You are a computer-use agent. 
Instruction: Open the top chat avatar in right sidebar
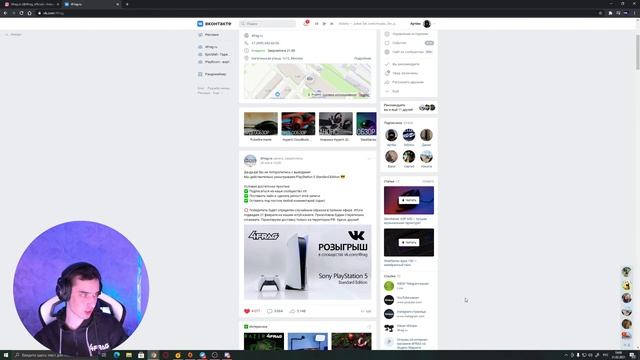[x=627, y=271]
